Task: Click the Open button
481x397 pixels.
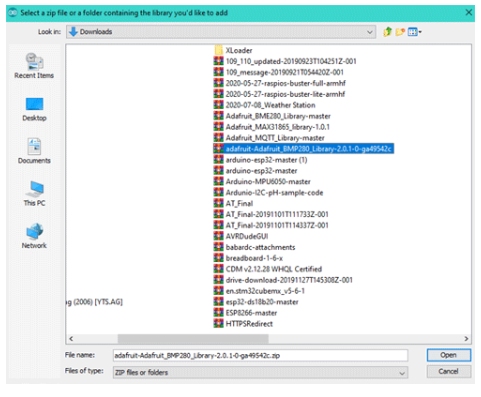Action: coord(449,355)
